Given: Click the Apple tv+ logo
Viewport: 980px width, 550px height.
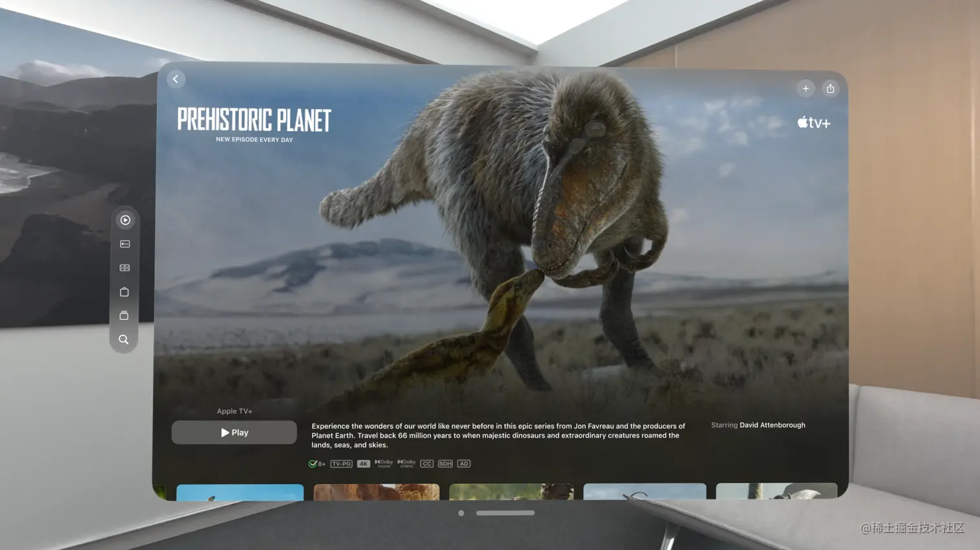Looking at the screenshot, I should click(x=813, y=123).
